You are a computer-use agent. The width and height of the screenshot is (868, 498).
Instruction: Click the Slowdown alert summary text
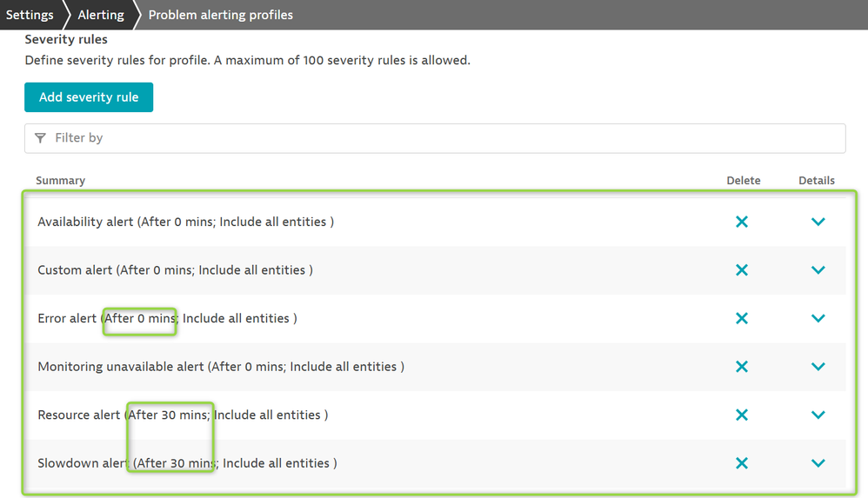pyautogui.click(x=187, y=463)
